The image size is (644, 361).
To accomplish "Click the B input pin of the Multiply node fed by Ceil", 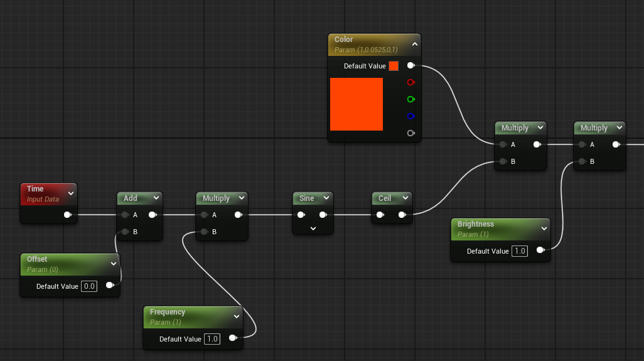I will click(x=503, y=161).
